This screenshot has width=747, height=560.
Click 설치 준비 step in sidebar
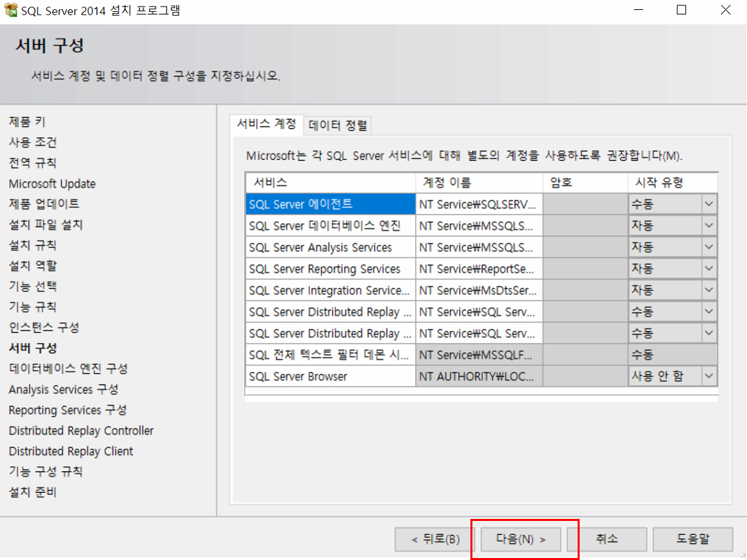32,492
